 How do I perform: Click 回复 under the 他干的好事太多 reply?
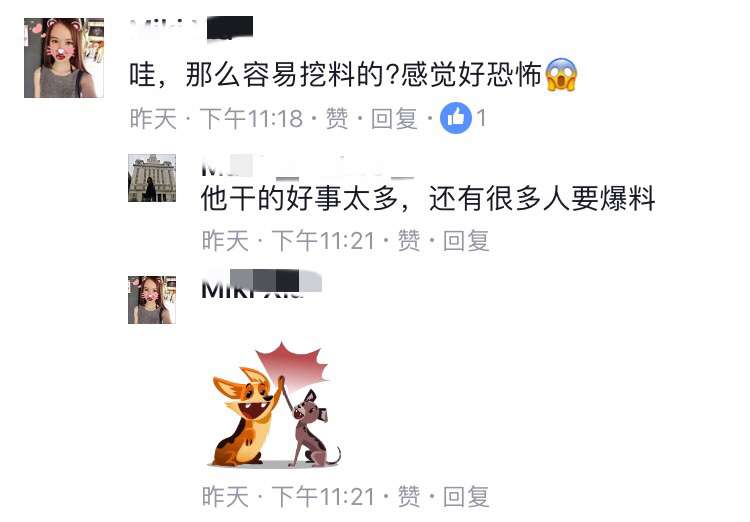coord(466,240)
